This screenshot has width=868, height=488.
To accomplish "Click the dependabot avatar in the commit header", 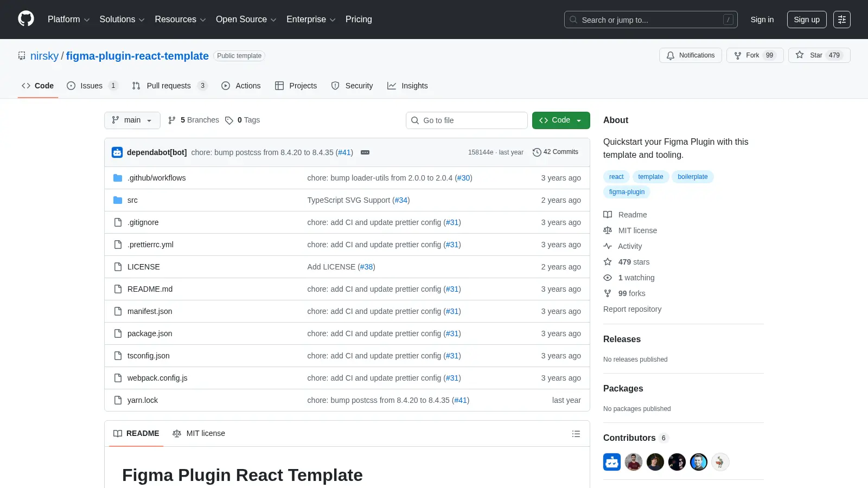I will (117, 152).
